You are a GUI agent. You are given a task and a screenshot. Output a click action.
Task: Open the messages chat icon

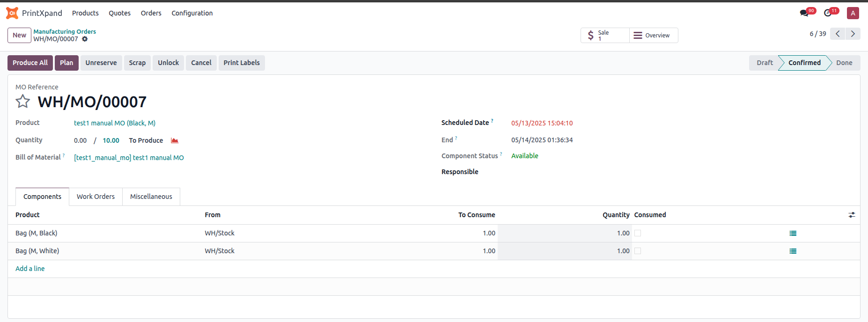[804, 13]
